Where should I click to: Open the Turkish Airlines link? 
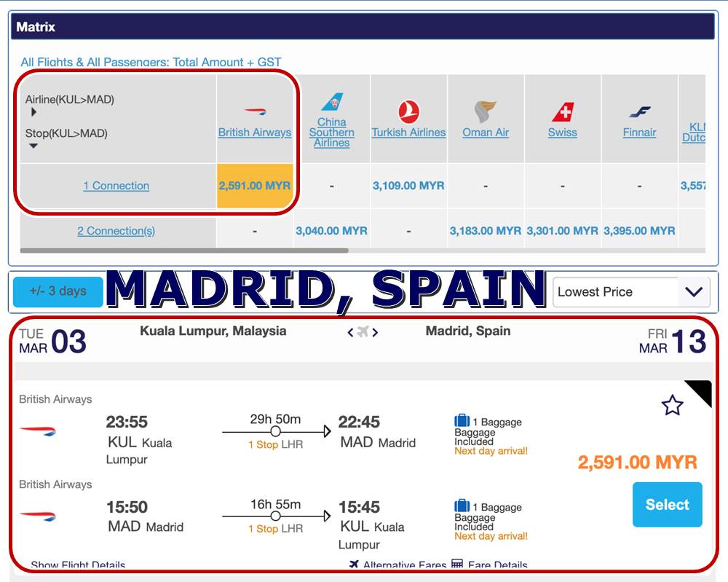coord(408,133)
